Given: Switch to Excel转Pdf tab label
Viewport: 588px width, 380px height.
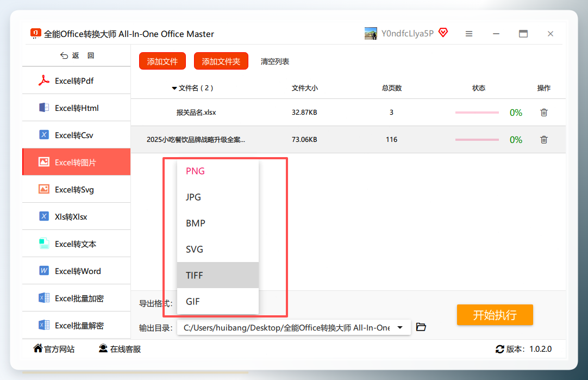Looking at the screenshot, I should pos(74,81).
